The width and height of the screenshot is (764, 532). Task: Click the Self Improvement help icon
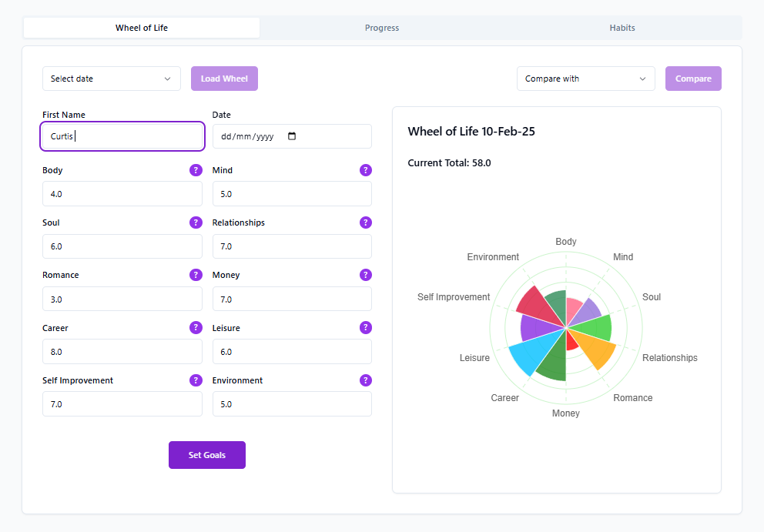point(196,380)
